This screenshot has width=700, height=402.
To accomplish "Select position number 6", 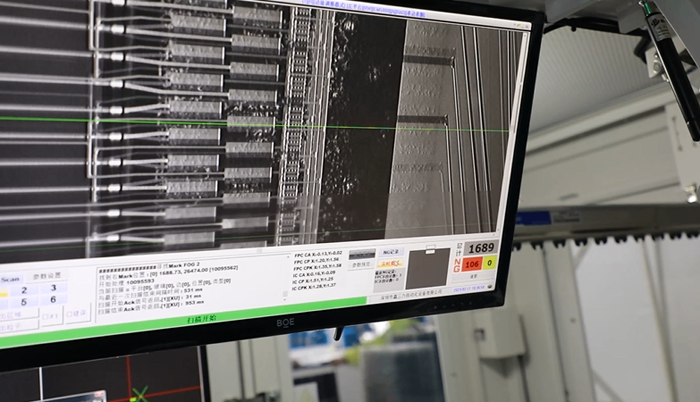I will click(56, 299).
